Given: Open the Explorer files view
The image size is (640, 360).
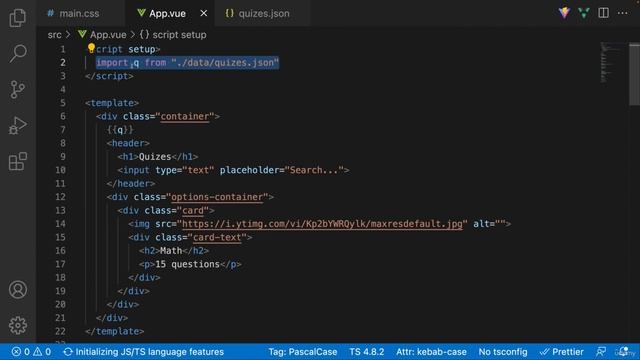Looking at the screenshot, I should pyautogui.click(x=18, y=18).
